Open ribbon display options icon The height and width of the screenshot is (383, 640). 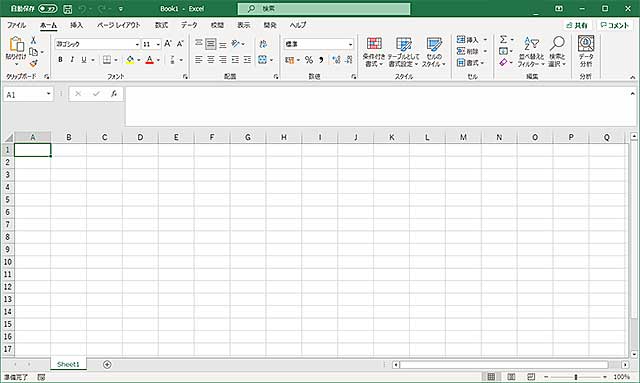559,9
